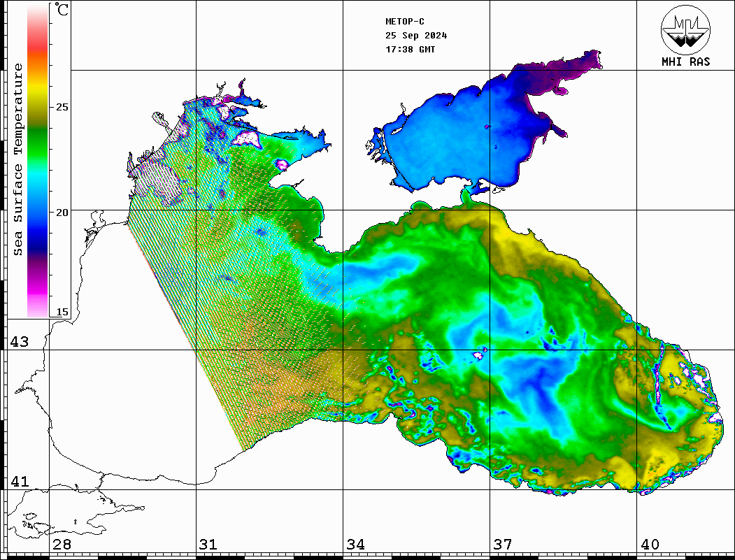735x560 pixels.
Task: Click the '25 Sep 2024' date text
Action: point(416,36)
